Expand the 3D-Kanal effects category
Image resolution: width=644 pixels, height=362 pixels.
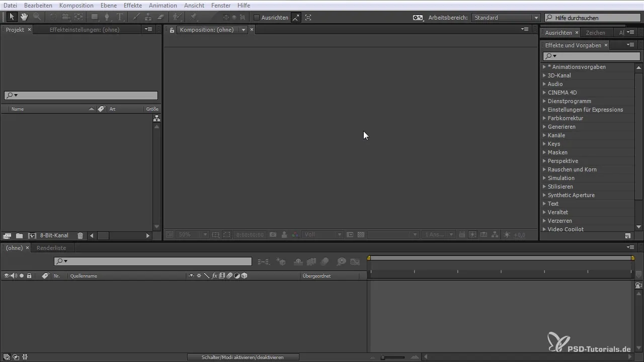coord(544,75)
